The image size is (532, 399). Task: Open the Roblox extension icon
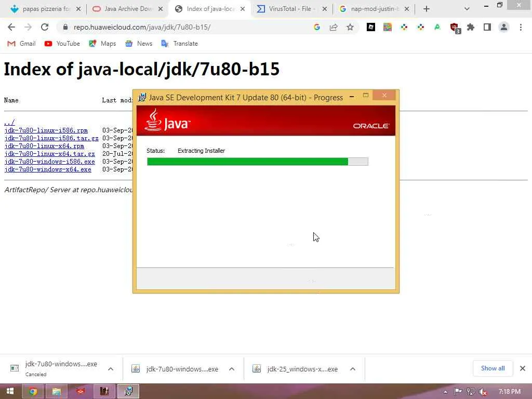(x=371, y=27)
